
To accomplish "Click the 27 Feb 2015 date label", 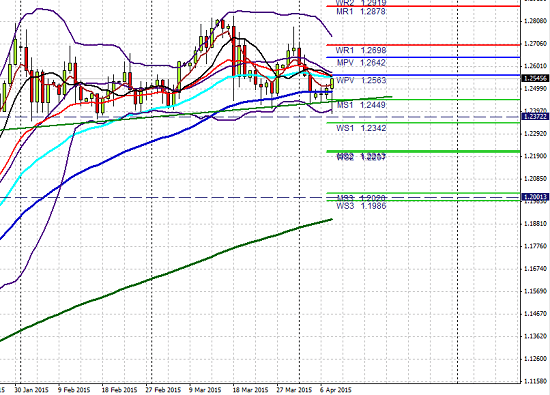I will (x=163, y=390).
